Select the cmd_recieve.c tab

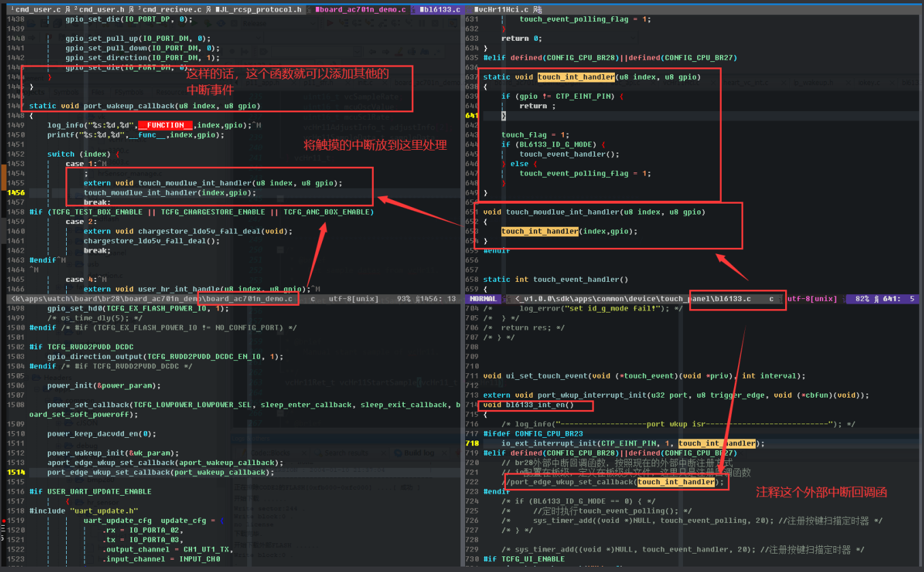coord(172,10)
